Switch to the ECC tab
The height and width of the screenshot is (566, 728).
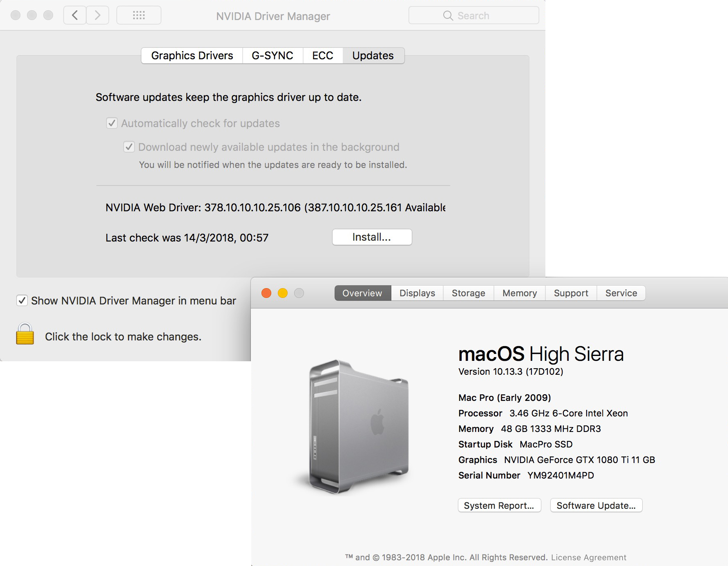323,56
